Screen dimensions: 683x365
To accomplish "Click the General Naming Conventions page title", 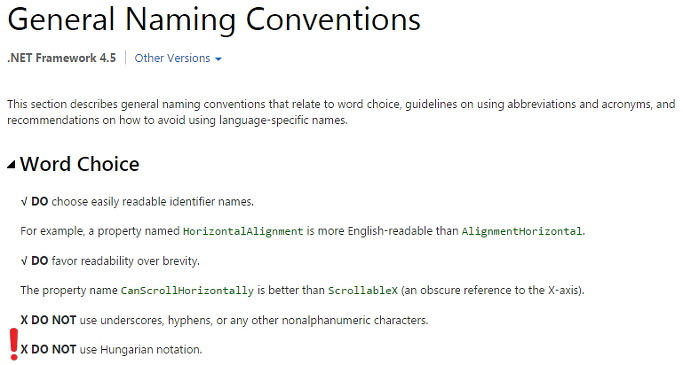I will tap(214, 20).
